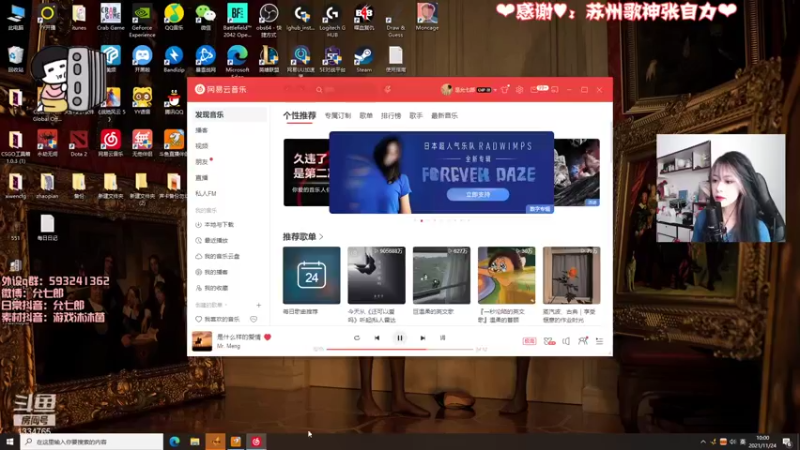Viewport: 800px width, 450px height.
Task: Open the cartoon character playlist cover
Action: (507, 275)
